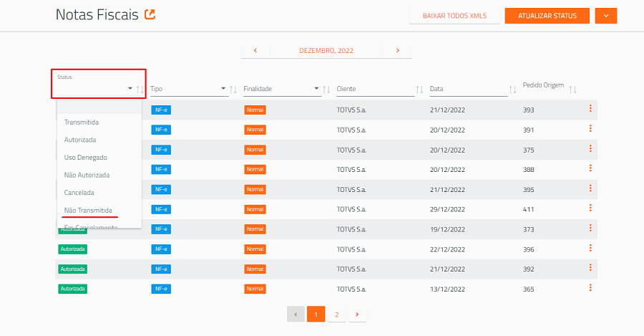Click the Cliente filter input field

(x=376, y=89)
